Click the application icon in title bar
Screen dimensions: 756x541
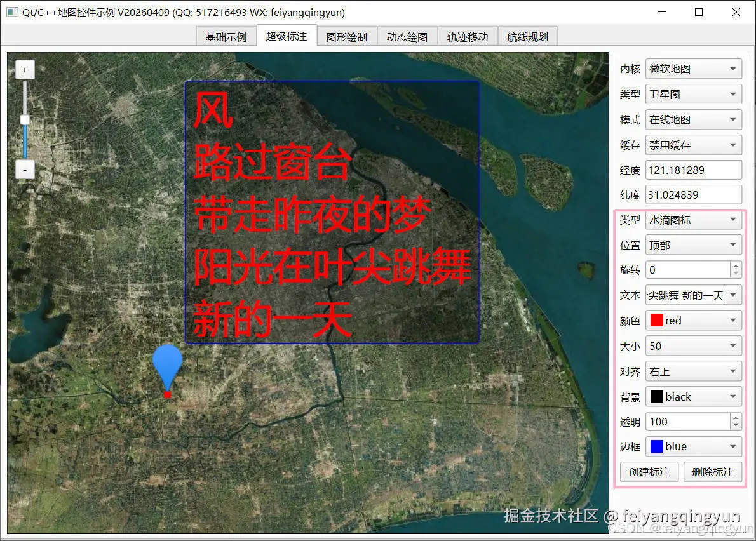click(12, 12)
